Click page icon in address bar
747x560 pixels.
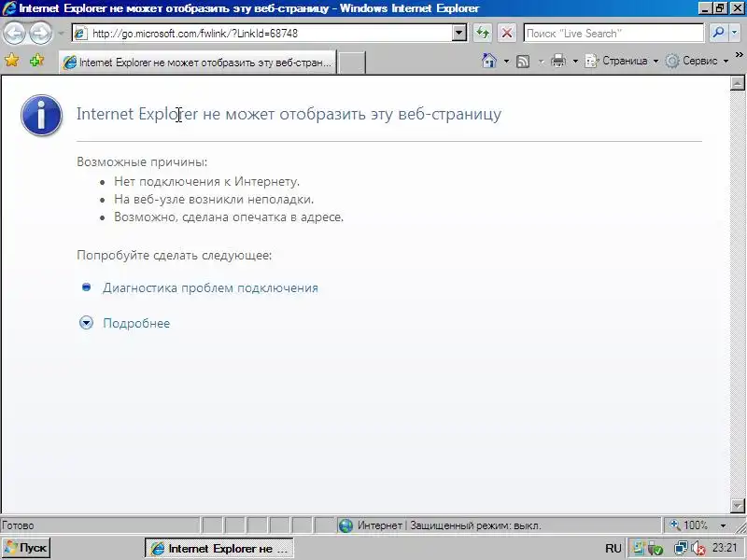point(80,34)
